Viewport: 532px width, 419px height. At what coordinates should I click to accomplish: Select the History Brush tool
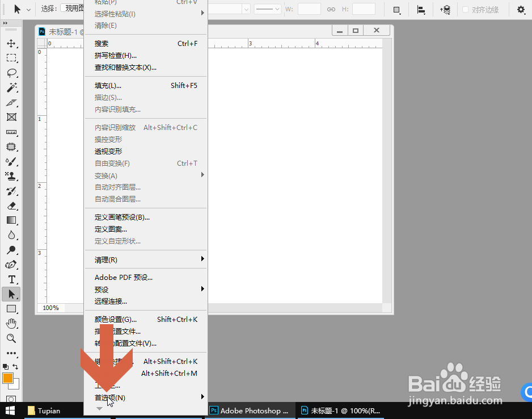pos(11,191)
